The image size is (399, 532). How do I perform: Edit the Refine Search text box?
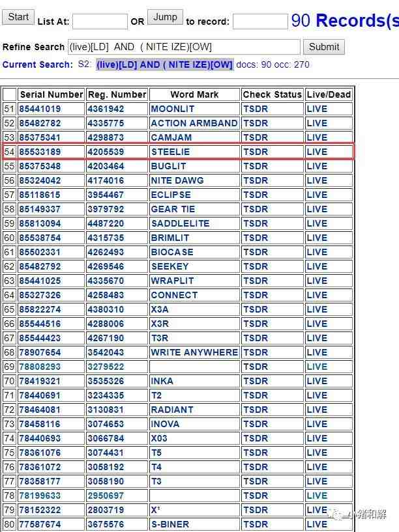pos(184,47)
